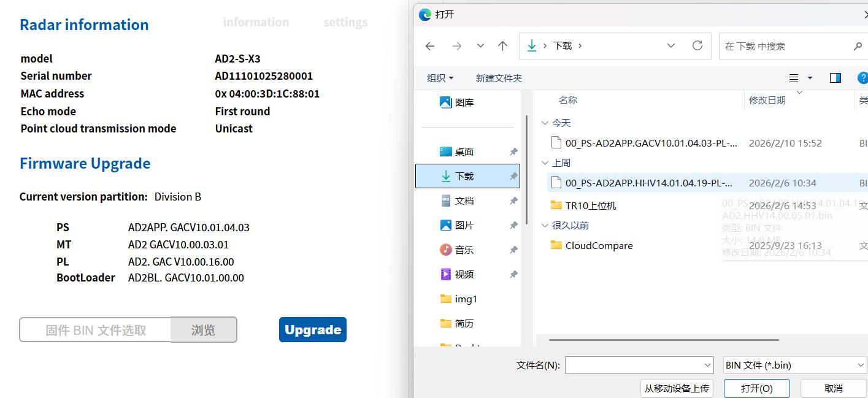Click 新建文件夹 to create a folder
The image size is (868, 398).
(x=499, y=78)
